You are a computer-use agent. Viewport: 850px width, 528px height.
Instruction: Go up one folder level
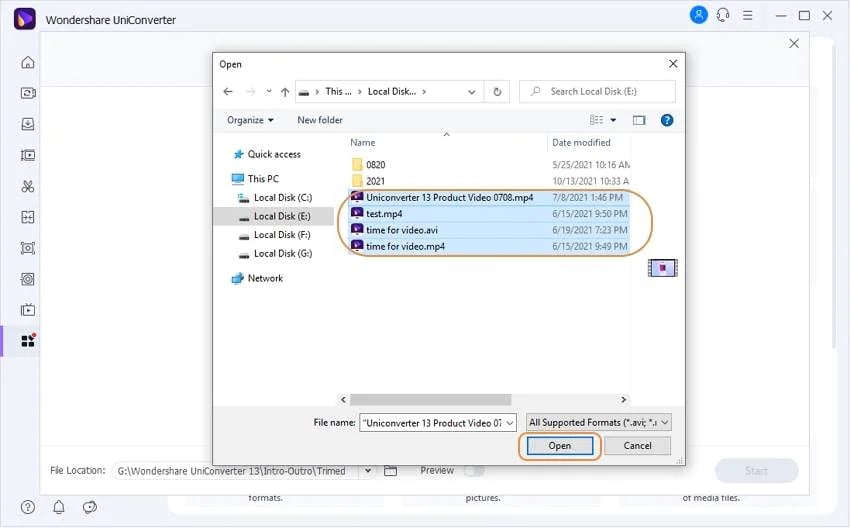click(285, 92)
